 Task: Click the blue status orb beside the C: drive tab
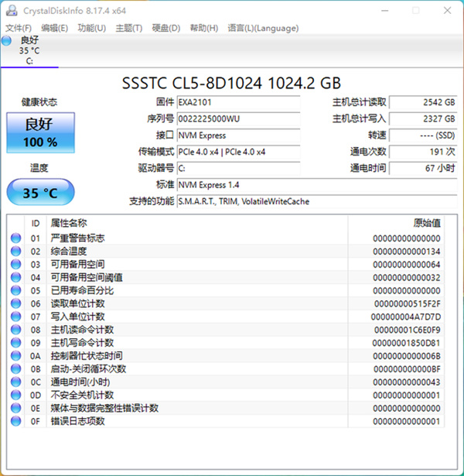(x=6, y=41)
